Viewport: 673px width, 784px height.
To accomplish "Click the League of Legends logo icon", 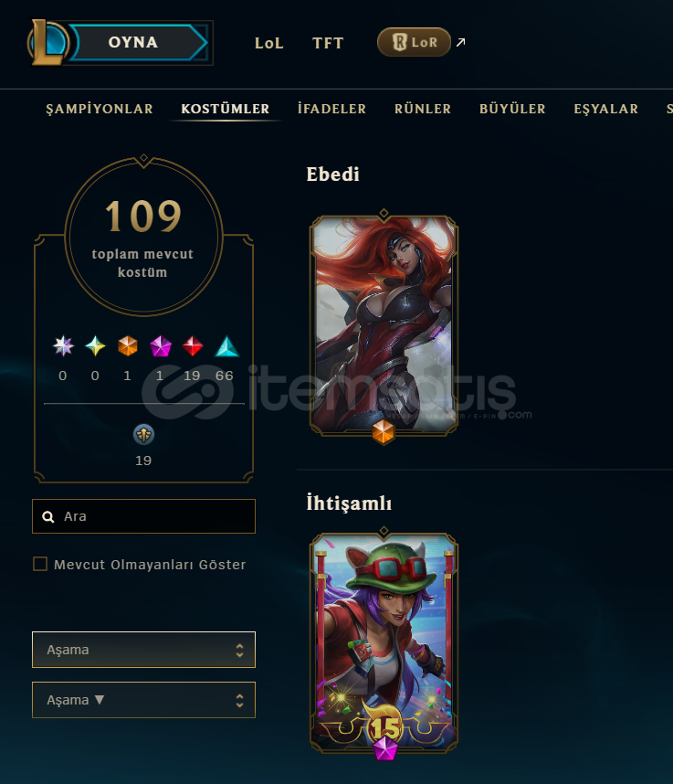I will (48, 43).
